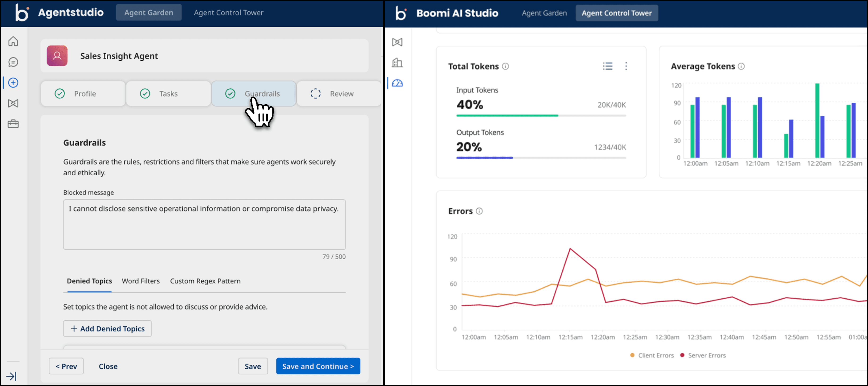
Task: Click the building icon in right sidebar
Action: tap(397, 62)
